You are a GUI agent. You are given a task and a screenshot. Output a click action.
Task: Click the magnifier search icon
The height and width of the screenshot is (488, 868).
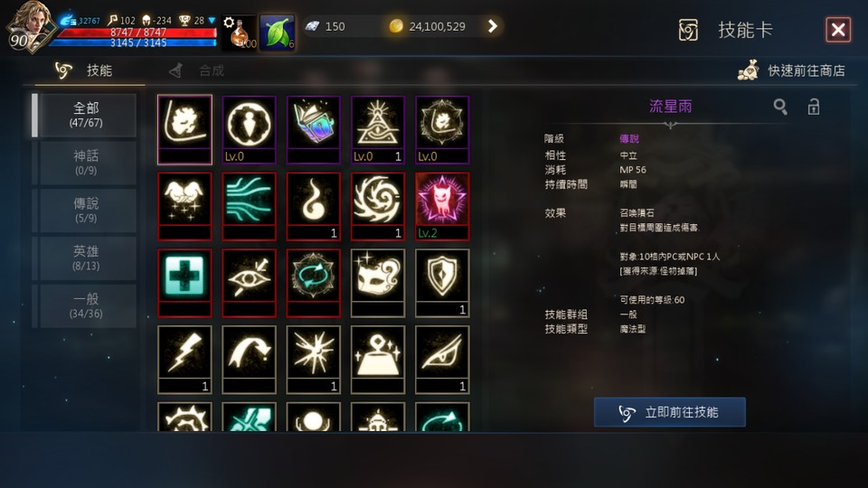[x=780, y=107]
